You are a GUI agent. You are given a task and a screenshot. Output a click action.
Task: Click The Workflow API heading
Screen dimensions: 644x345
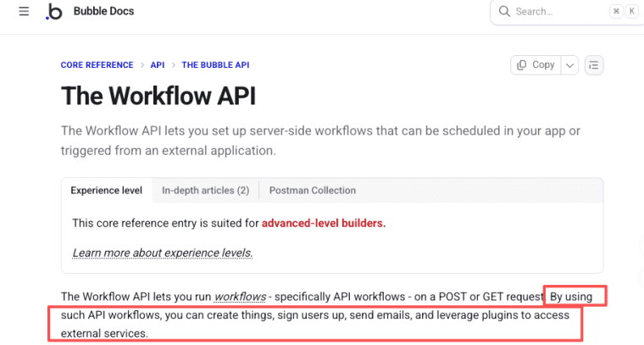tap(158, 96)
